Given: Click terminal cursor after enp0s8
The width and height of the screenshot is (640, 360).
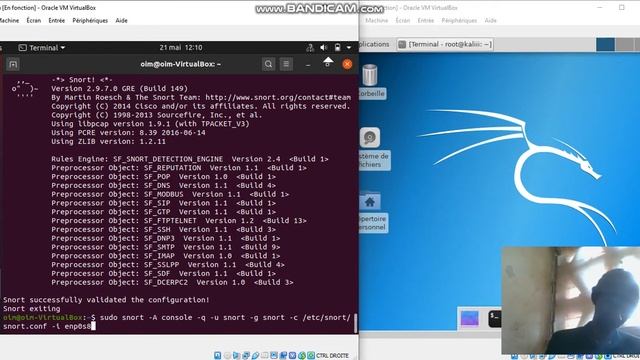Looking at the screenshot, I should point(93,326).
